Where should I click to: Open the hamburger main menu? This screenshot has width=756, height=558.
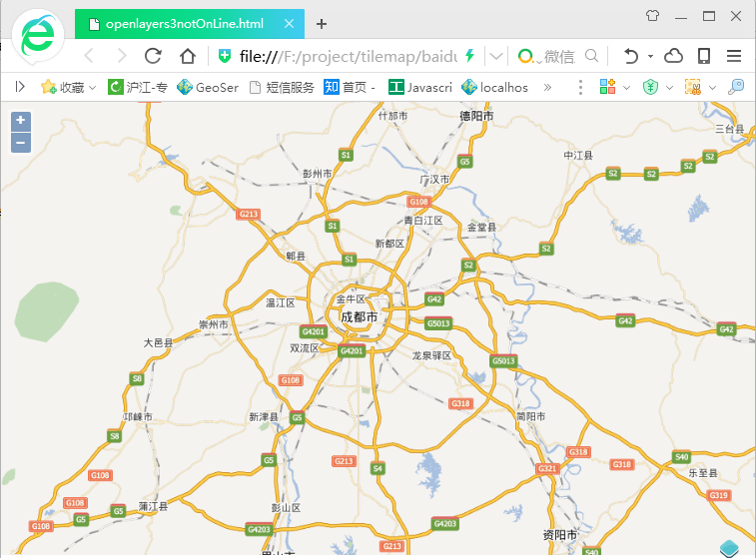pos(734,56)
